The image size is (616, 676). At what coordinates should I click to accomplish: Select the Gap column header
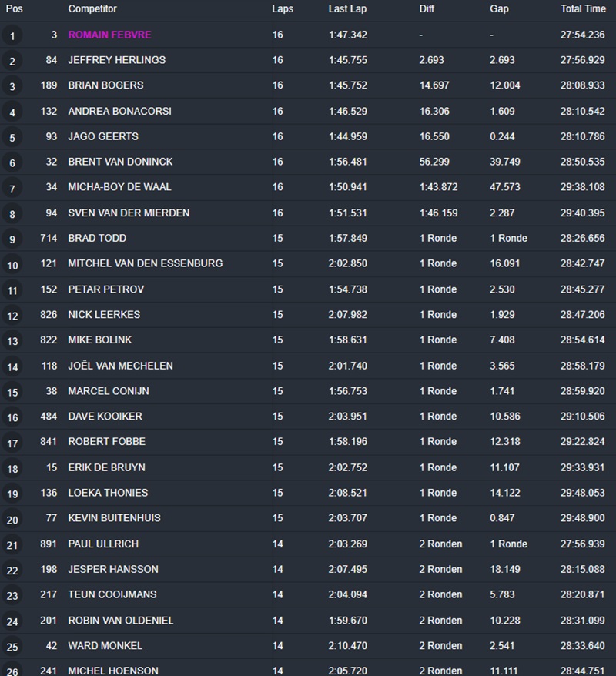coord(499,9)
